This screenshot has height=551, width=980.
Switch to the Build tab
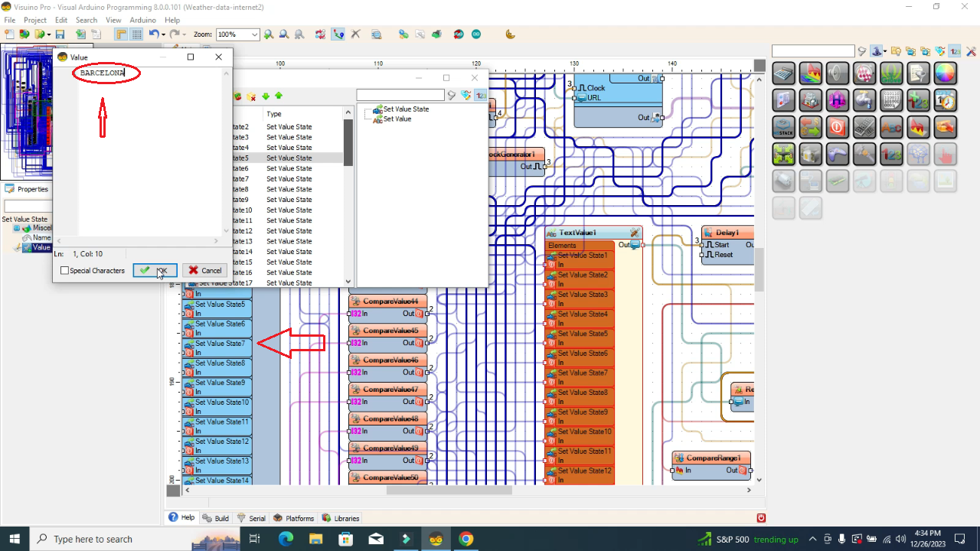click(x=216, y=518)
